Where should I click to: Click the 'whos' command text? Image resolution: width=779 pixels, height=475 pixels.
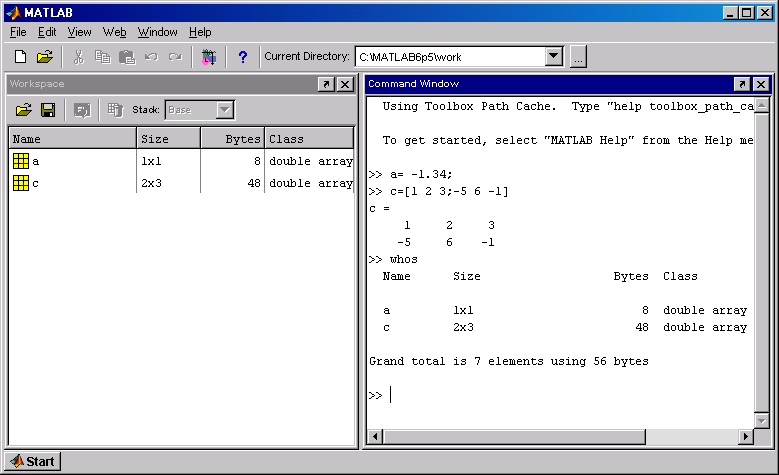tap(403, 259)
